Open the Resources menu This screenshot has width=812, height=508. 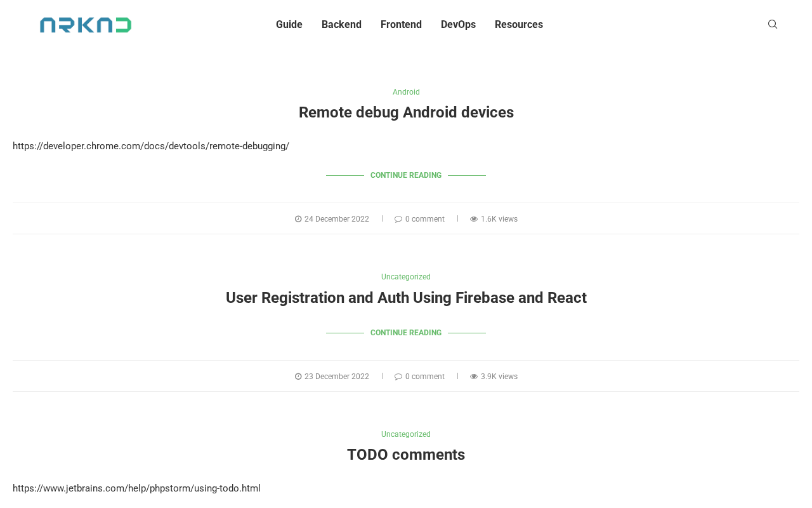pos(519,25)
